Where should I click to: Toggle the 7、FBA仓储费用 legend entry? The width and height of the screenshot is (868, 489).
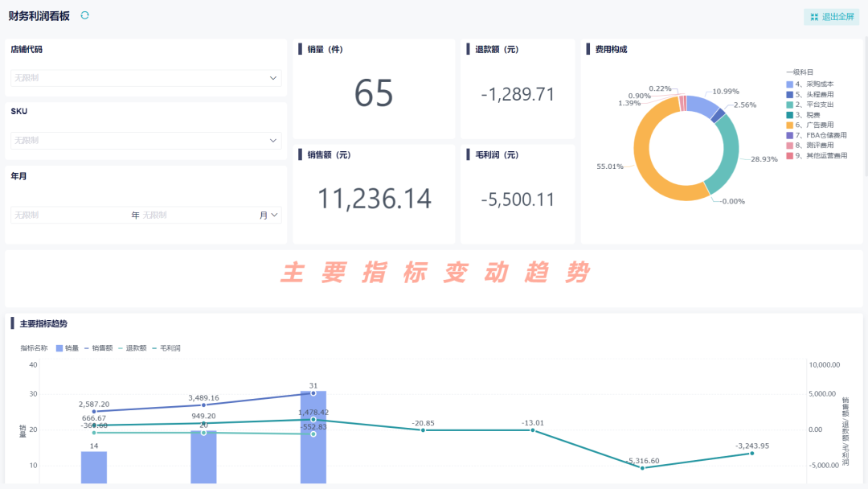coord(817,135)
